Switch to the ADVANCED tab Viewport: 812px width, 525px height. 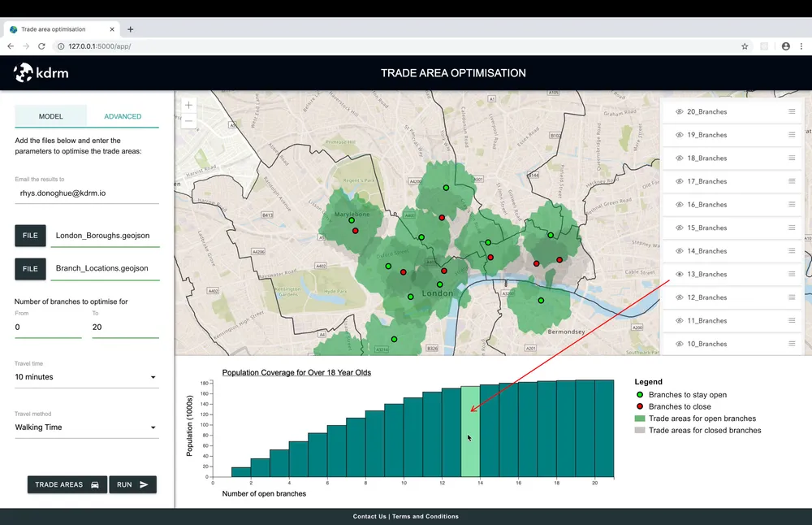123,116
